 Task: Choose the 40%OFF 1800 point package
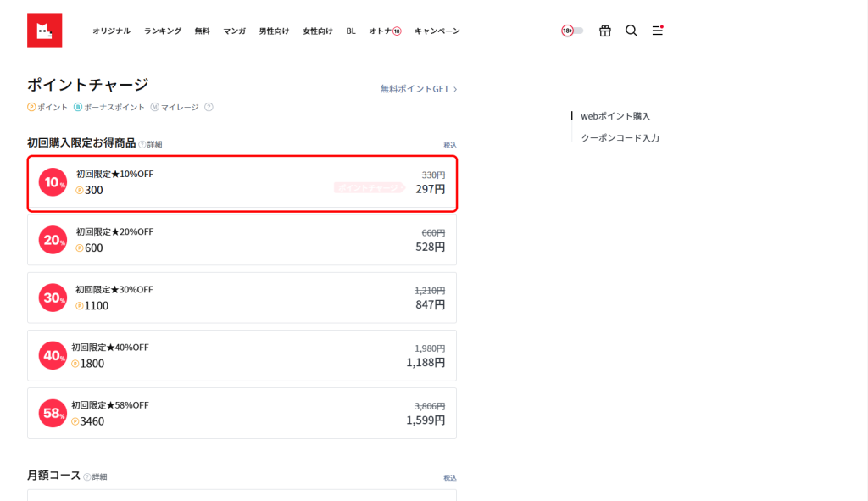pyautogui.click(x=242, y=355)
